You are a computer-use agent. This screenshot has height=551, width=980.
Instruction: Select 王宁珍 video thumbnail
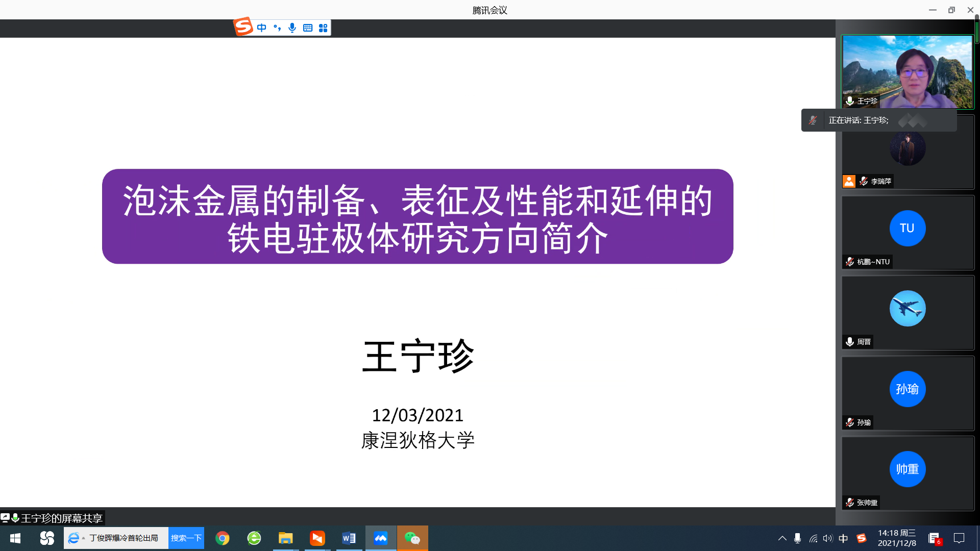(908, 71)
